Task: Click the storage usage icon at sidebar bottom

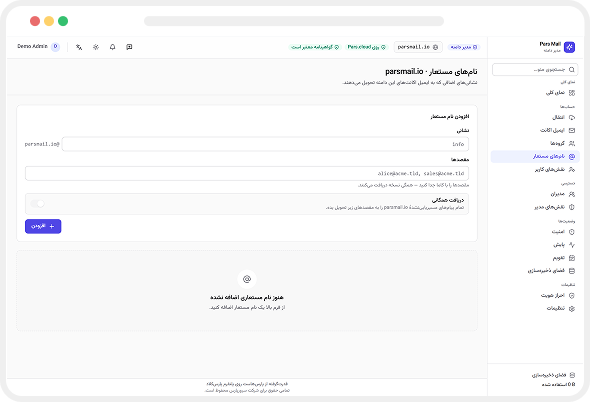Action: tap(572, 375)
